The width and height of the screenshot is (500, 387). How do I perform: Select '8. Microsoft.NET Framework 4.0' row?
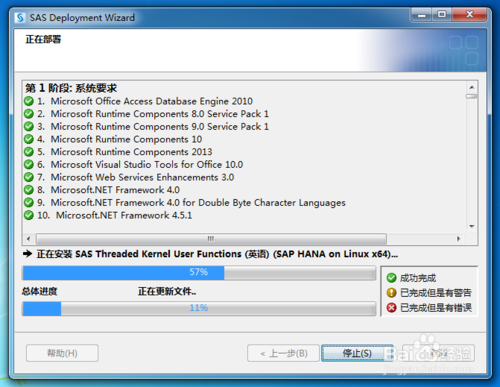[108, 190]
